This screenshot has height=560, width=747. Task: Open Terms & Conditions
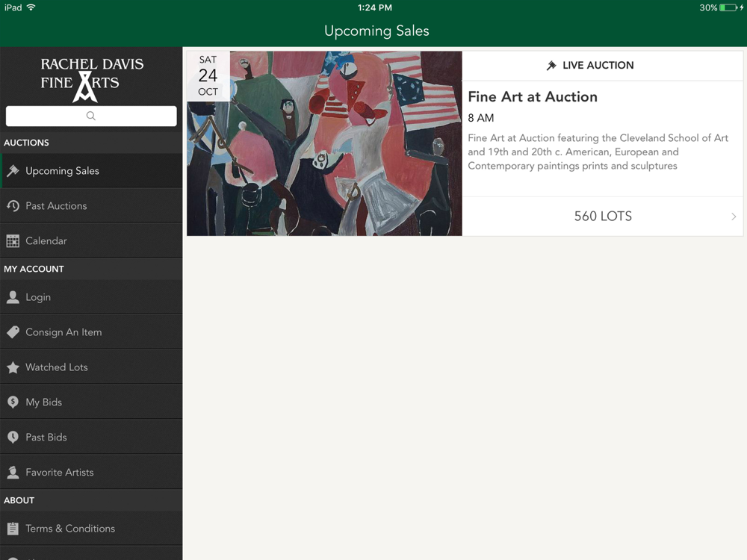(x=91, y=529)
